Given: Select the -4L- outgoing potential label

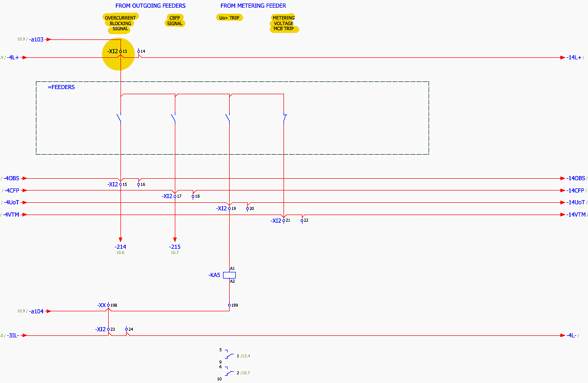Looking at the screenshot, I should click(x=572, y=335).
